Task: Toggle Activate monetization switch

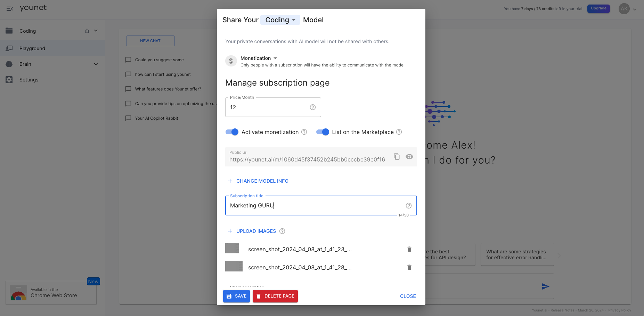Action: tap(232, 132)
